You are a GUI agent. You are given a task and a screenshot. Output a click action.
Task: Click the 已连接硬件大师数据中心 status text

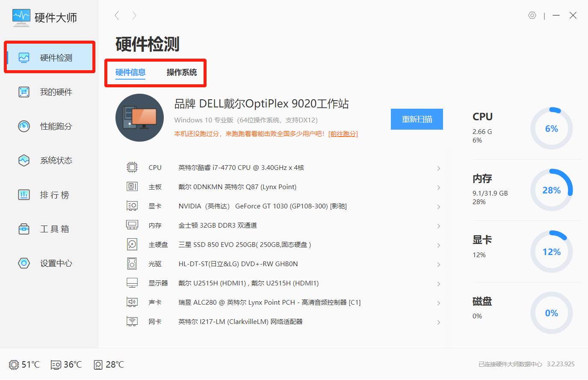[510, 364]
